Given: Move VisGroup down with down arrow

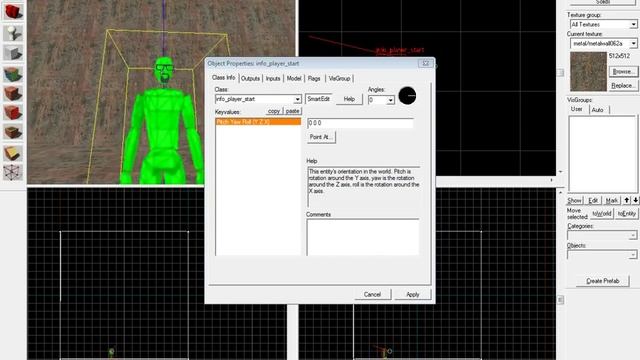Looking at the screenshot, I should (635, 200).
